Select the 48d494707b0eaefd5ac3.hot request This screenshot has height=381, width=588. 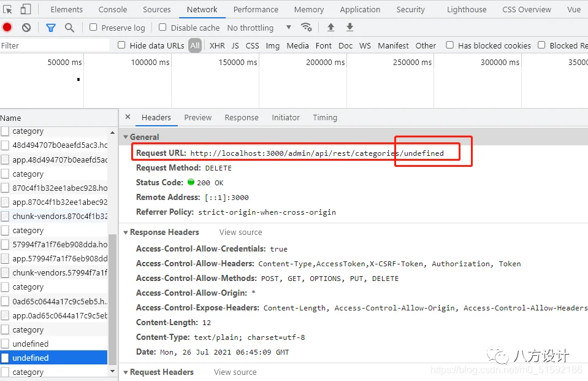(54, 145)
